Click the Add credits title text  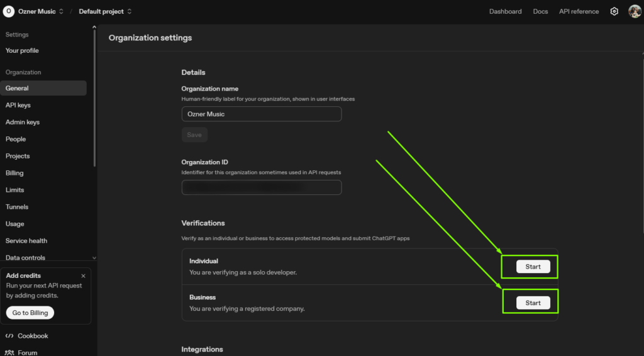coord(23,276)
